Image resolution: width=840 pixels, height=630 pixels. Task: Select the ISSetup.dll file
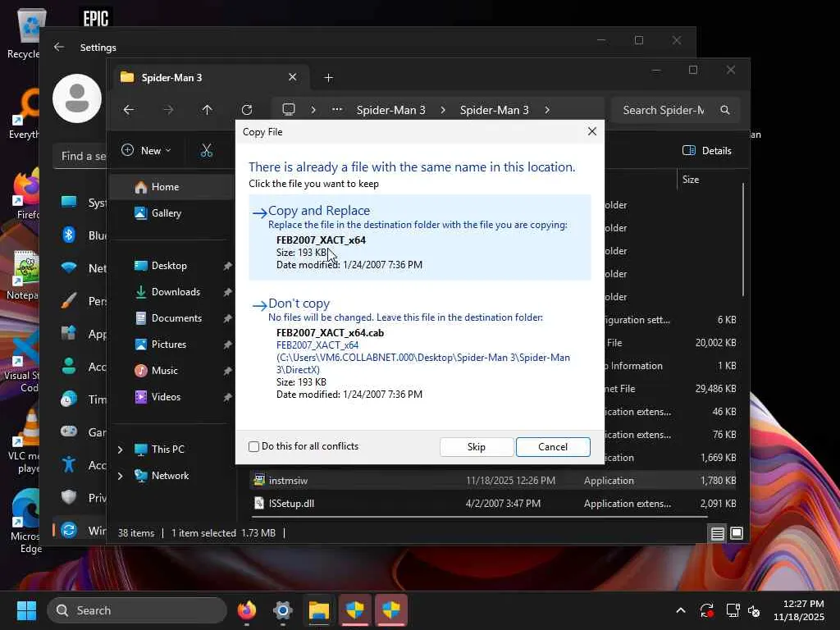coord(493,504)
